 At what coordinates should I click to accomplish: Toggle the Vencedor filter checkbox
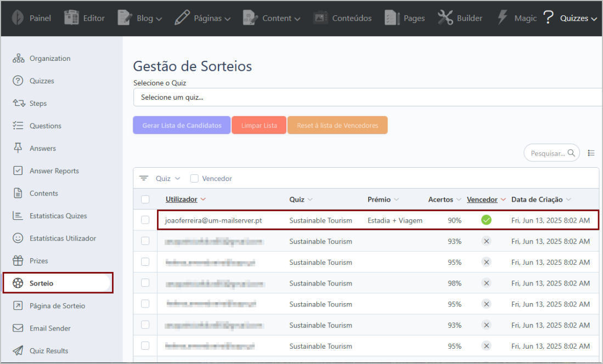click(x=194, y=178)
